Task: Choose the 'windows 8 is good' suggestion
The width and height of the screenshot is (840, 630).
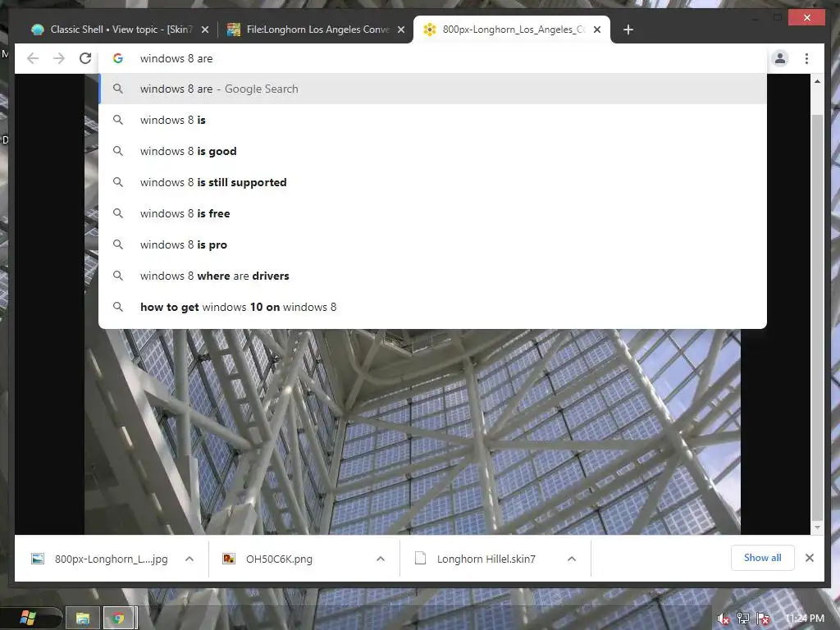Action: (x=433, y=151)
